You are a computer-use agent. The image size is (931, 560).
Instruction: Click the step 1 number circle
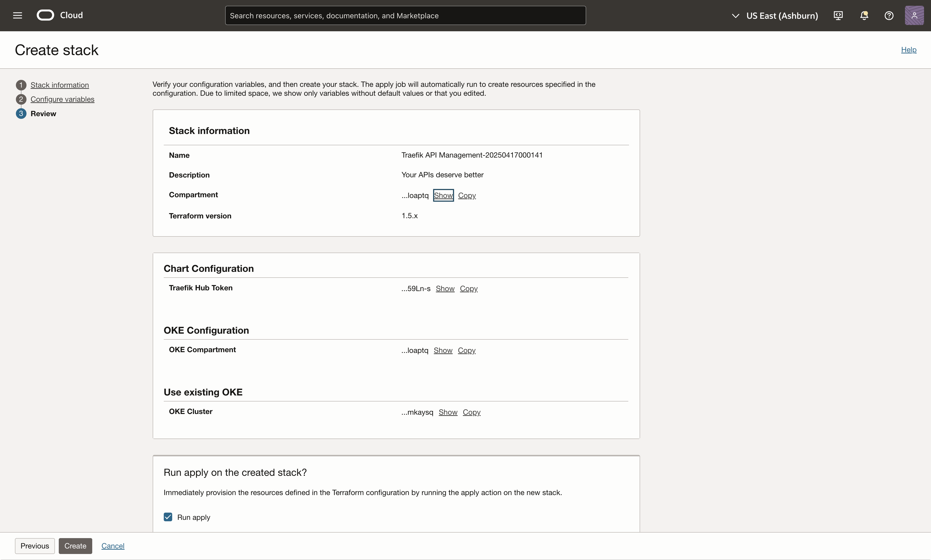pyautogui.click(x=21, y=85)
